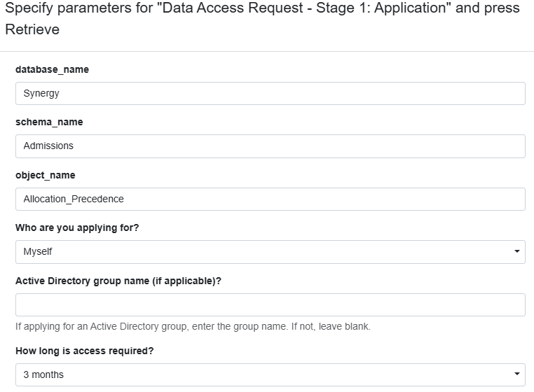This screenshot has height=392, width=534.
Task: Click the "Specify parameters" page heading
Action: [262, 18]
